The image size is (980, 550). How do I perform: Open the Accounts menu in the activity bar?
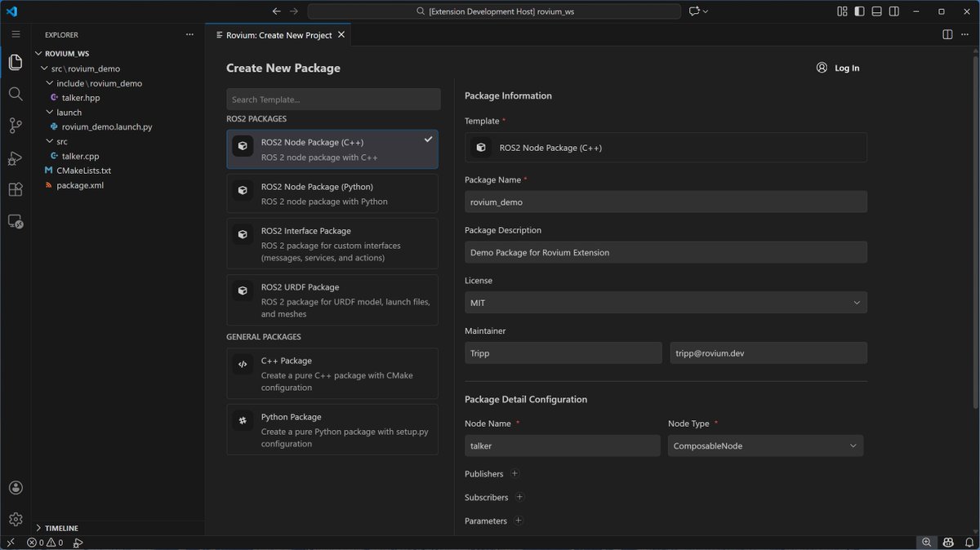tap(16, 488)
